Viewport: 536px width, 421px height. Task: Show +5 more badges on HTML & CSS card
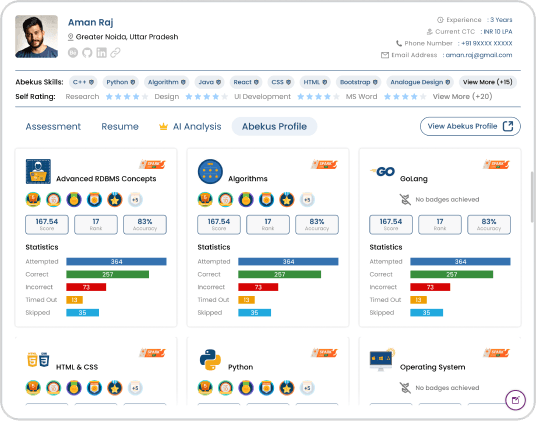(135, 388)
